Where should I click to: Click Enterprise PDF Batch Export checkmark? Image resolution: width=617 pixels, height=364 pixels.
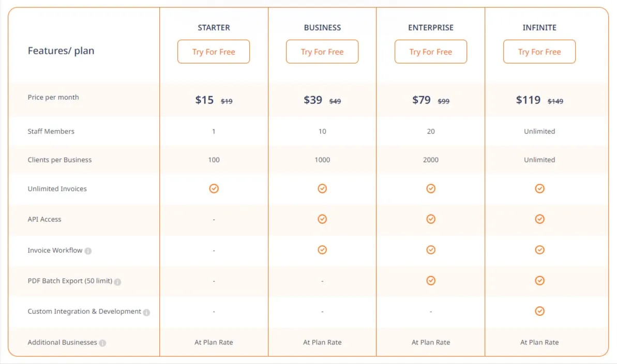(x=431, y=281)
